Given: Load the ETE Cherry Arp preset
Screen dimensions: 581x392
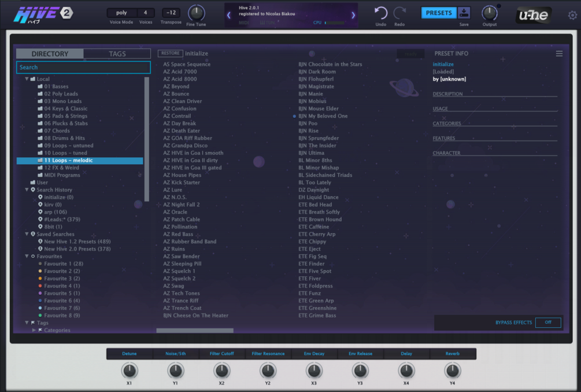Looking at the screenshot, I should pos(317,234).
